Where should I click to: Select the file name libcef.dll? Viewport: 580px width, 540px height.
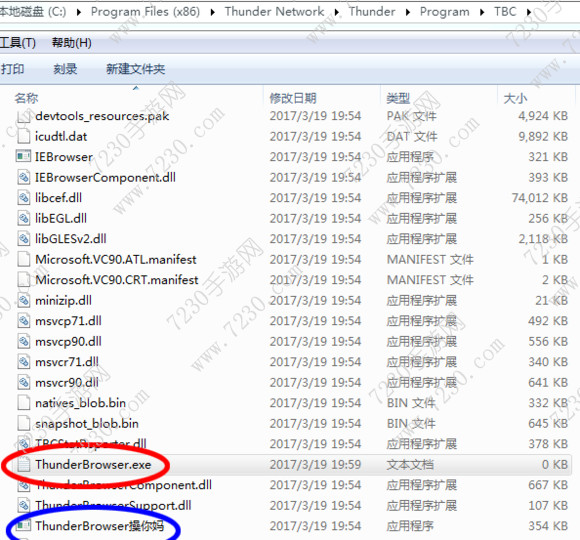tap(58, 198)
